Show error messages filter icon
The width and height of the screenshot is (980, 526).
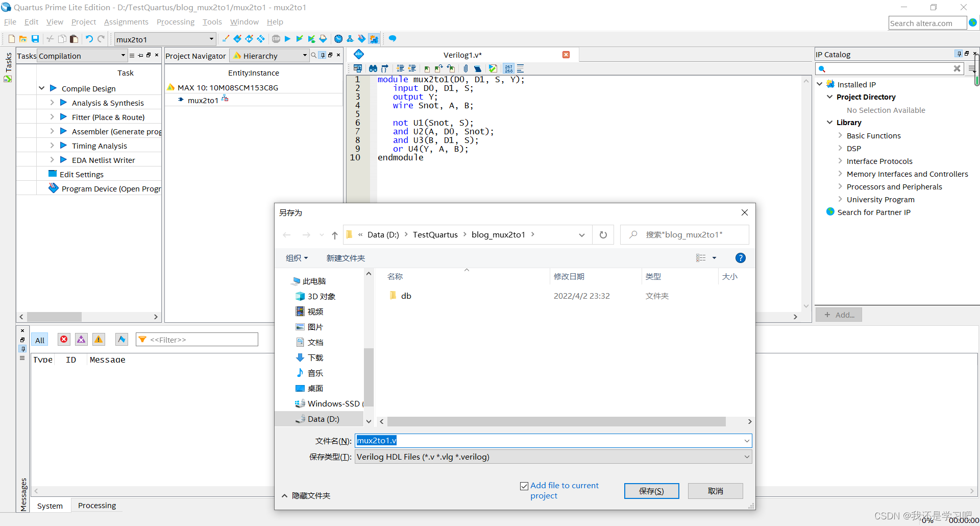pos(64,340)
